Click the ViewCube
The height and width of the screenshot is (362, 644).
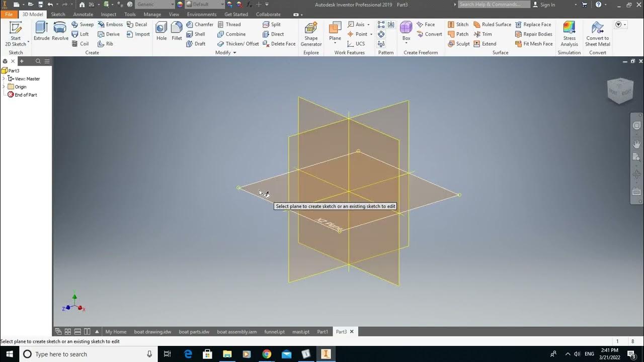point(620,91)
